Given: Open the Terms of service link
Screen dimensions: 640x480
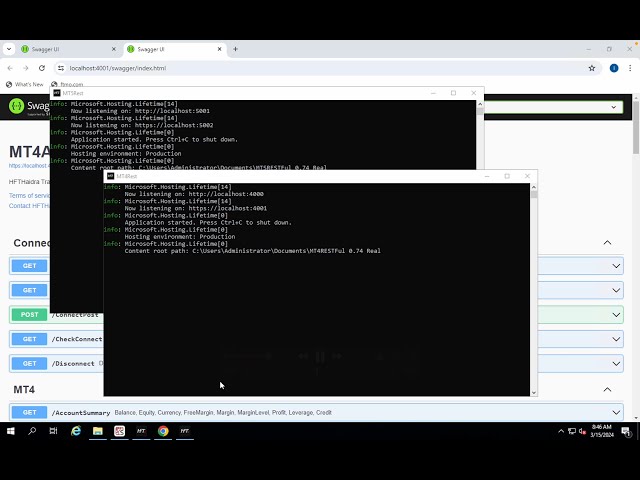Looking at the screenshot, I should [29, 196].
